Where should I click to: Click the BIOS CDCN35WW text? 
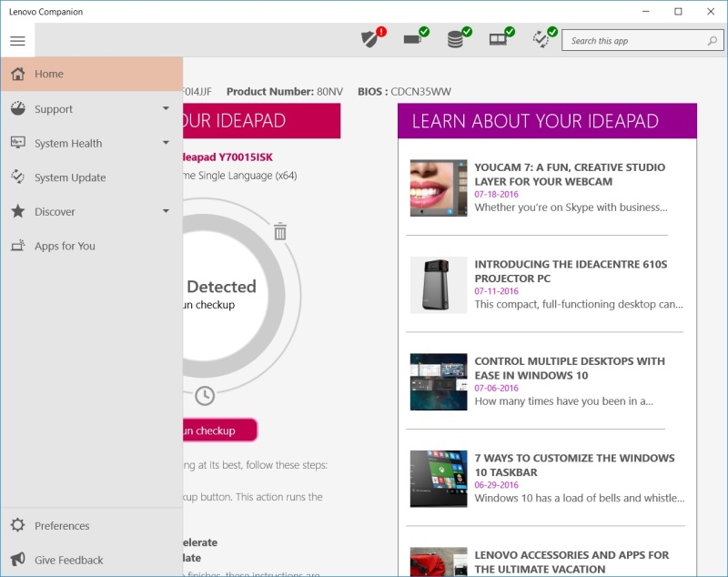coord(404,91)
